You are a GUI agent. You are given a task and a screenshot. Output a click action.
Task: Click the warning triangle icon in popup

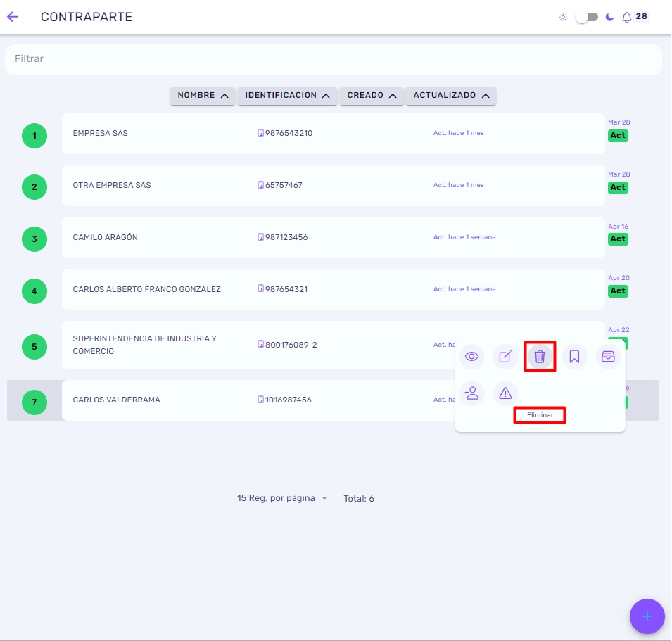pyautogui.click(x=506, y=393)
